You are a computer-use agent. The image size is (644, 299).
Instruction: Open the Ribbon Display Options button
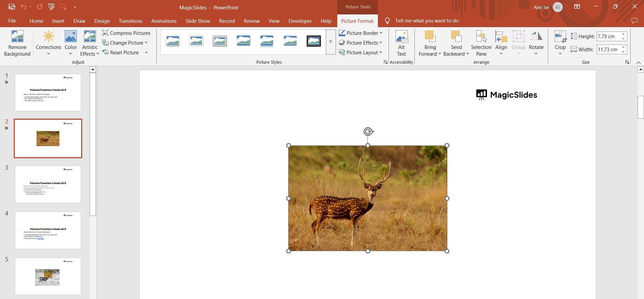coord(577,7)
